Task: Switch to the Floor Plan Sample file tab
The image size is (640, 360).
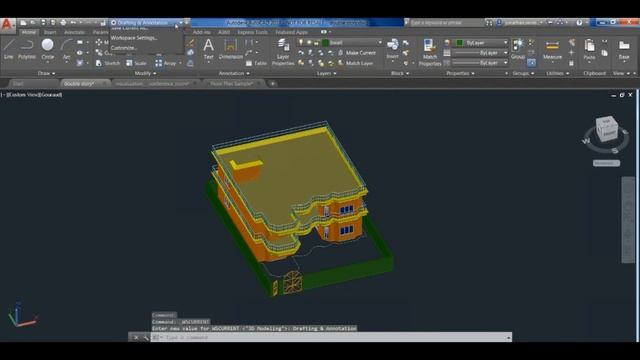Action: click(x=232, y=84)
